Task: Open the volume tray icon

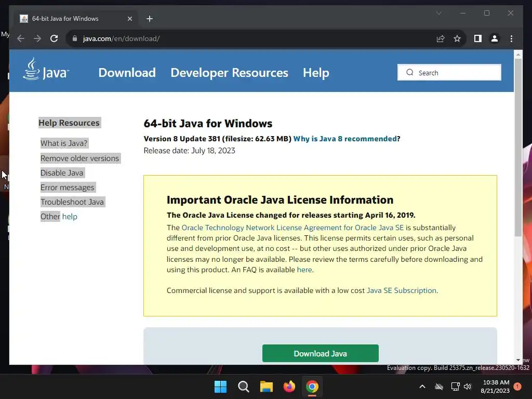Action: (x=468, y=387)
